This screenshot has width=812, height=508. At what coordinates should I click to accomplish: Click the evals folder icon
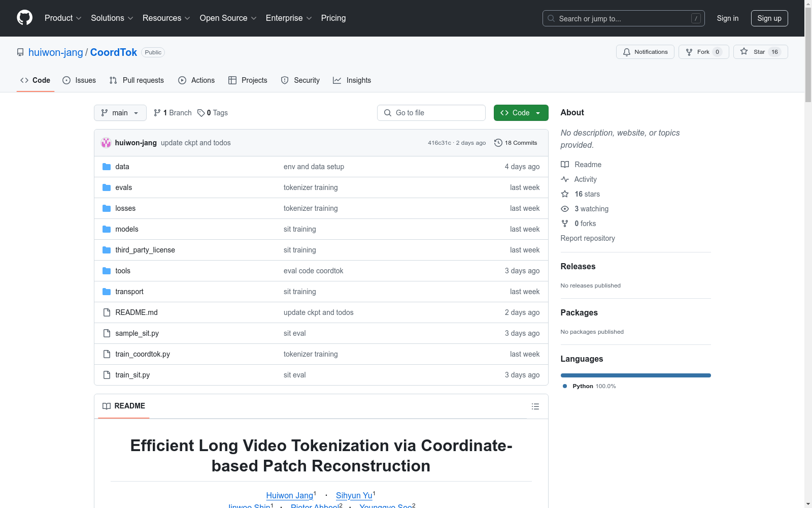point(107,187)
